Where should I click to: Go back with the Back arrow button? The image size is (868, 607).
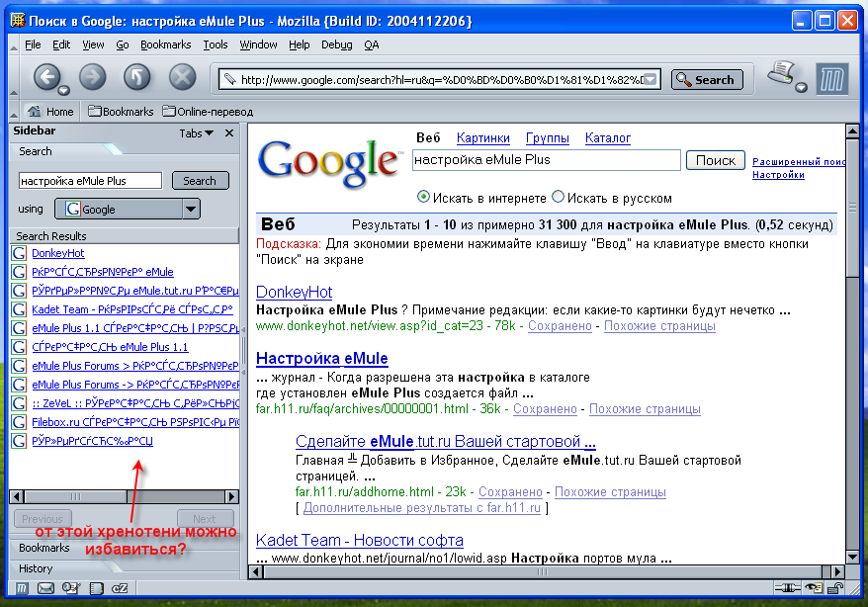pos(46,77)
